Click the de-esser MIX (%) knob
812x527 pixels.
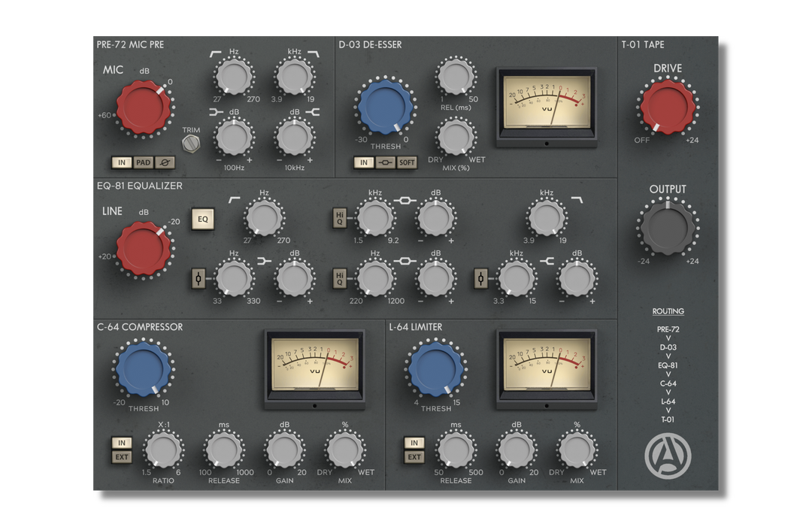coord(456,137)
